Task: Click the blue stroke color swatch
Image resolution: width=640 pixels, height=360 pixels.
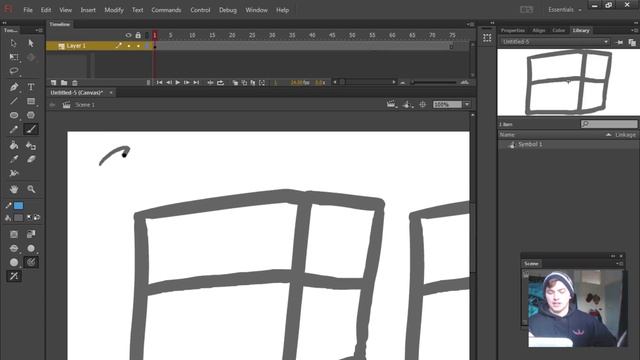Action: coord(18,206)
